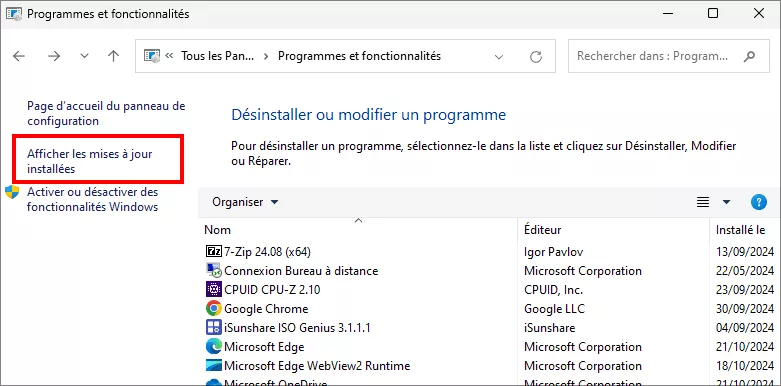
Task: Open help with the blue question mark icon
Action: (x=758, y=202)
